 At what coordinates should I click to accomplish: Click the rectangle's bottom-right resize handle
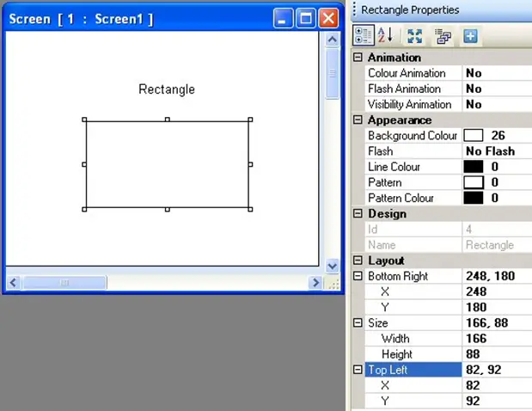[x=250, y=210]
